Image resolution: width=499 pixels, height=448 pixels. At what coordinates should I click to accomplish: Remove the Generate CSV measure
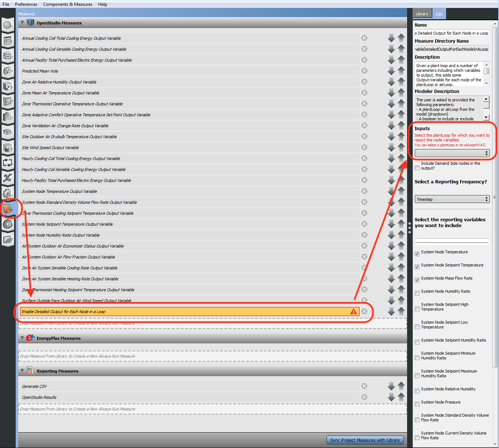pos(364,386)
